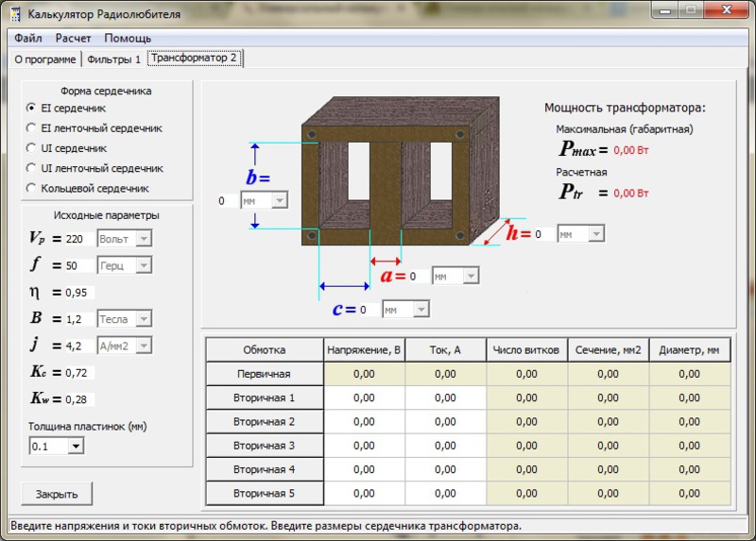
Task: Open the Файл menu
Action: [x=28, y=39]
